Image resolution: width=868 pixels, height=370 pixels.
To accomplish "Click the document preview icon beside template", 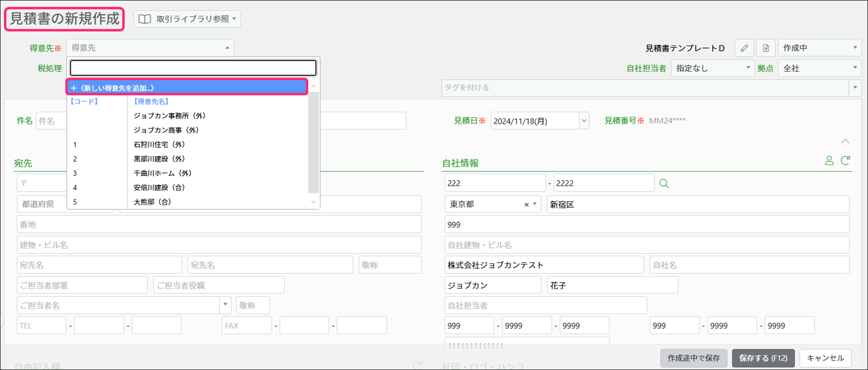I will (765, 48).
